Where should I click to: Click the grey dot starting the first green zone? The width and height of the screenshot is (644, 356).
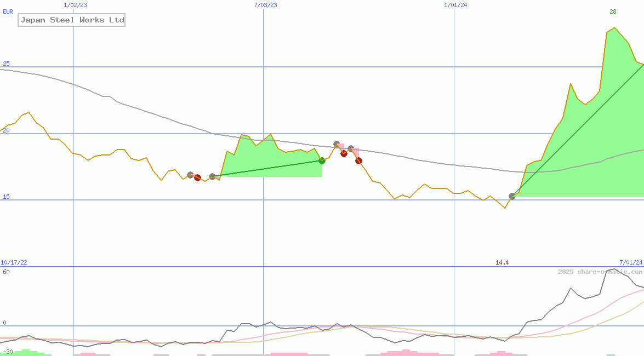click(212, 176)
